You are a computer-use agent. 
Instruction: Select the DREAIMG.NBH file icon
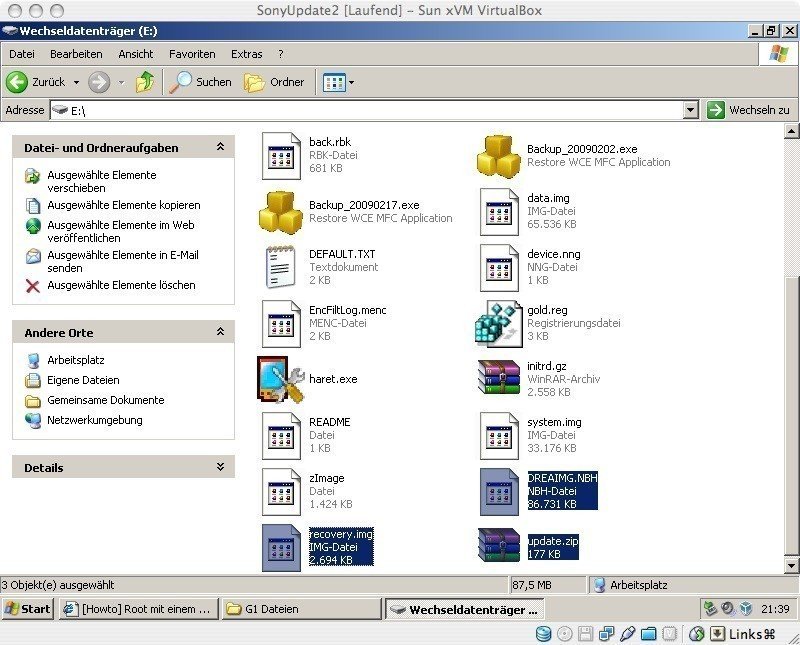[499, 492]
